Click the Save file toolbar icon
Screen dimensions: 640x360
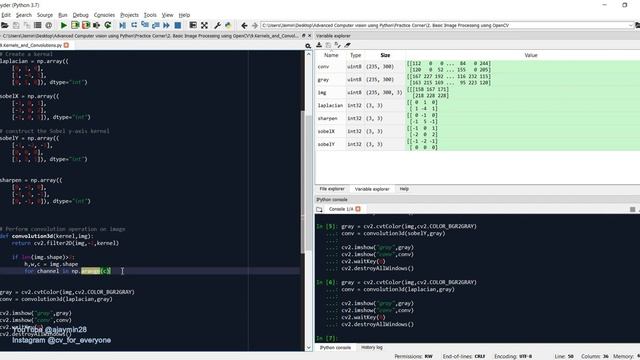click(16, 25)
